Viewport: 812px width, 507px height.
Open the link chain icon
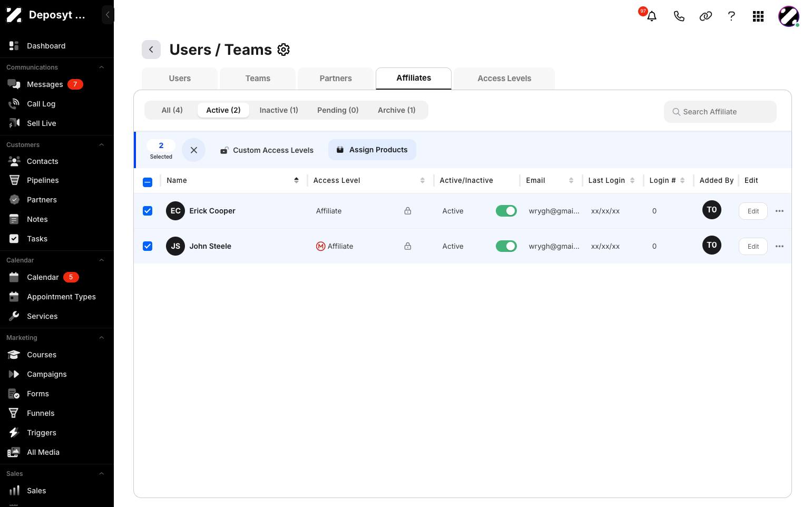tap(706, 16)
